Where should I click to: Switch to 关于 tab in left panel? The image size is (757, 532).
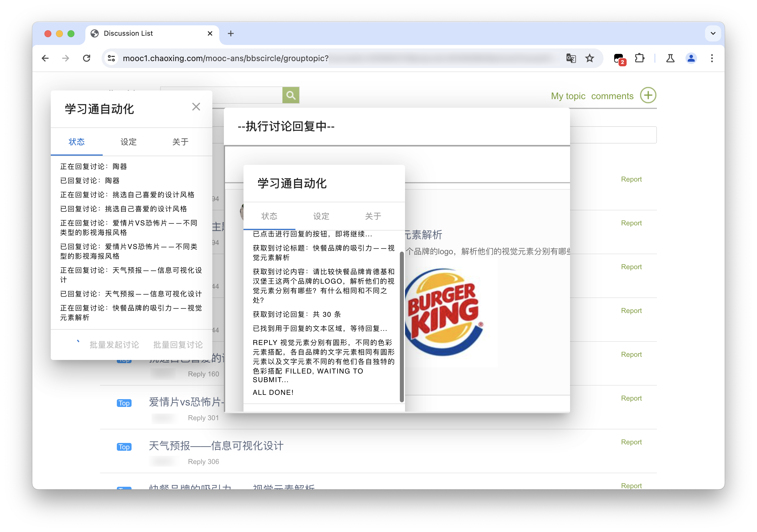tap(180, 142)
